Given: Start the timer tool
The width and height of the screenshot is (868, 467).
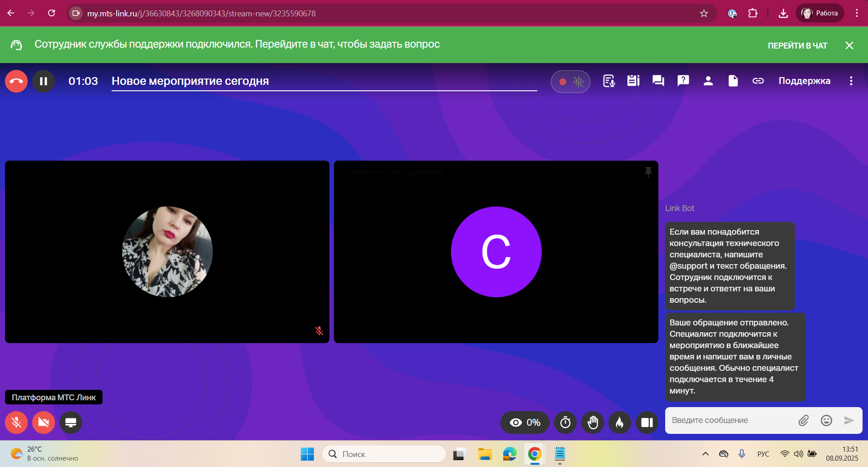Looking at the screenshot, I should (x=565, y=423).
